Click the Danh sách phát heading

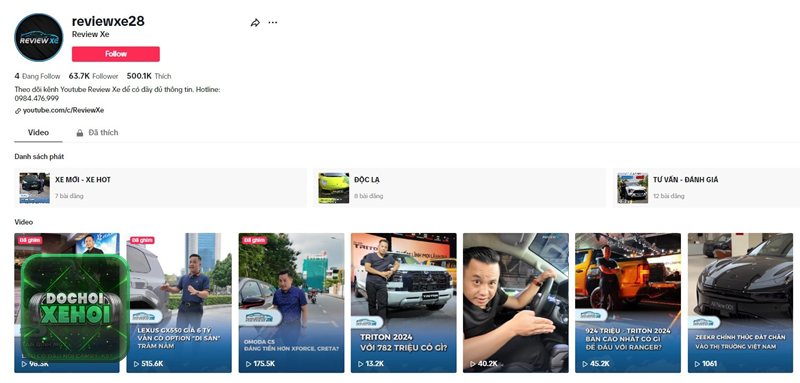coord(39,157)
